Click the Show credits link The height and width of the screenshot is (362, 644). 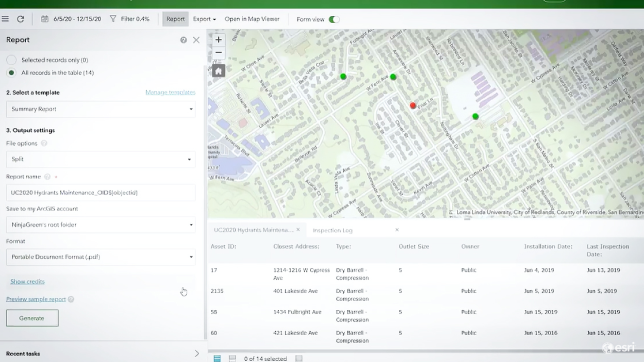click(27, 281)
